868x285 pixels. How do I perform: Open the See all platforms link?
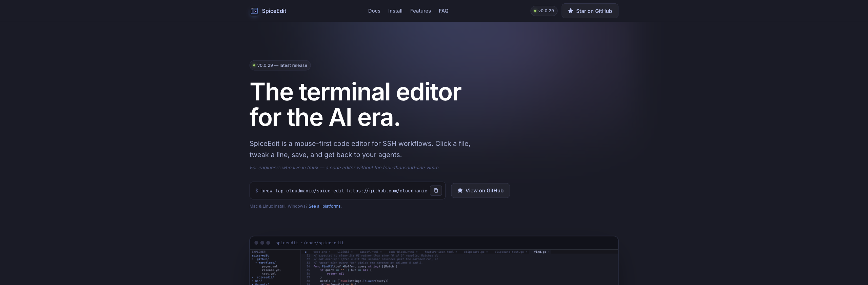click(324, 206)
